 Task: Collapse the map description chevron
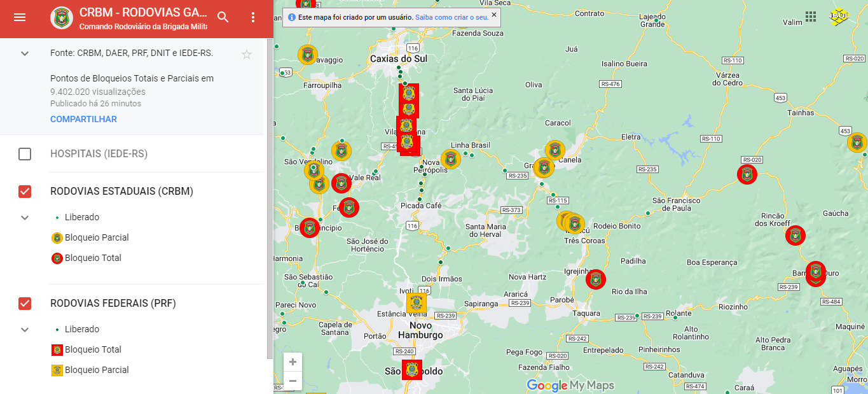click(25, 53)
